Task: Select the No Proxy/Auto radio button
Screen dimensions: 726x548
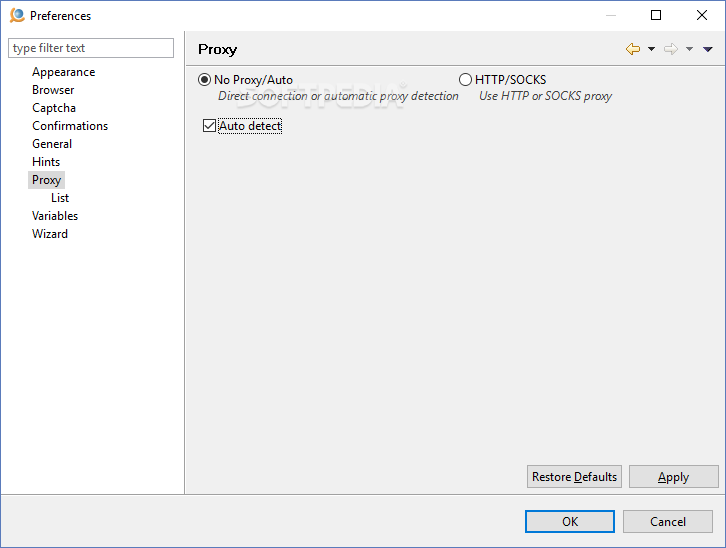Action: coord(205,80)
